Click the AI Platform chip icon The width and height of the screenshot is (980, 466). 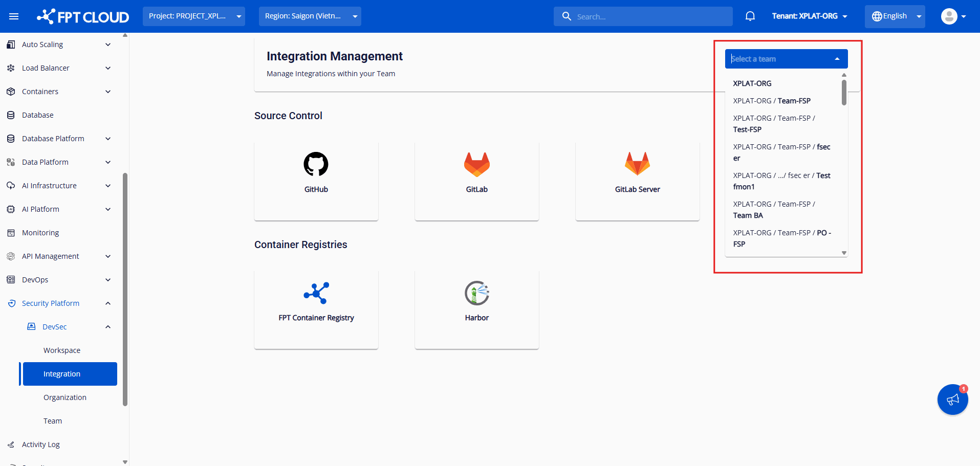11,209
